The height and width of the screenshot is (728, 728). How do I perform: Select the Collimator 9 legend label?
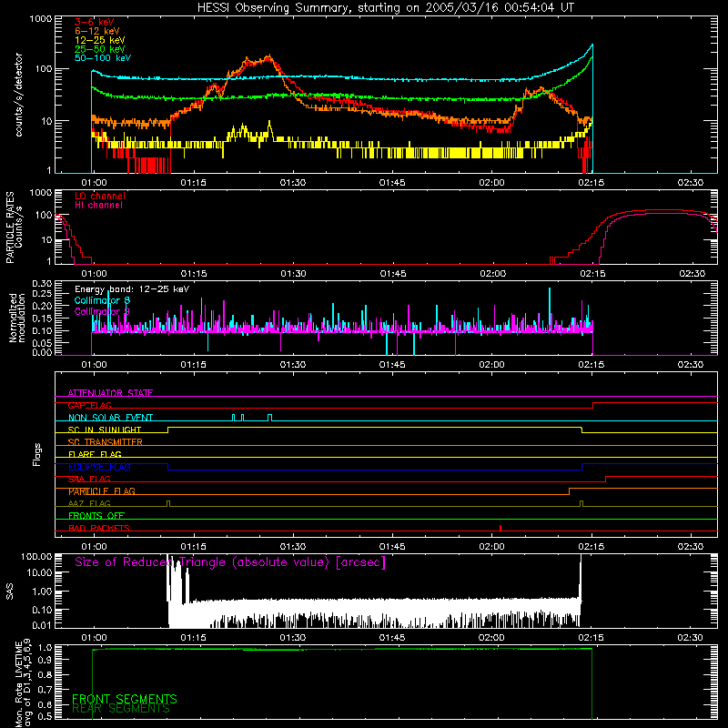click(102, 311)
